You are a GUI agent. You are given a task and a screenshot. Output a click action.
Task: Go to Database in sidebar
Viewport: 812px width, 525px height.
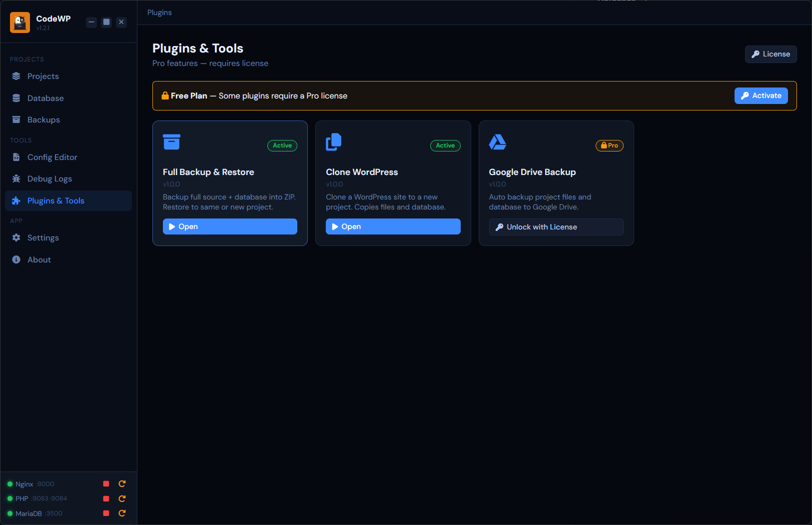[45, 98]
